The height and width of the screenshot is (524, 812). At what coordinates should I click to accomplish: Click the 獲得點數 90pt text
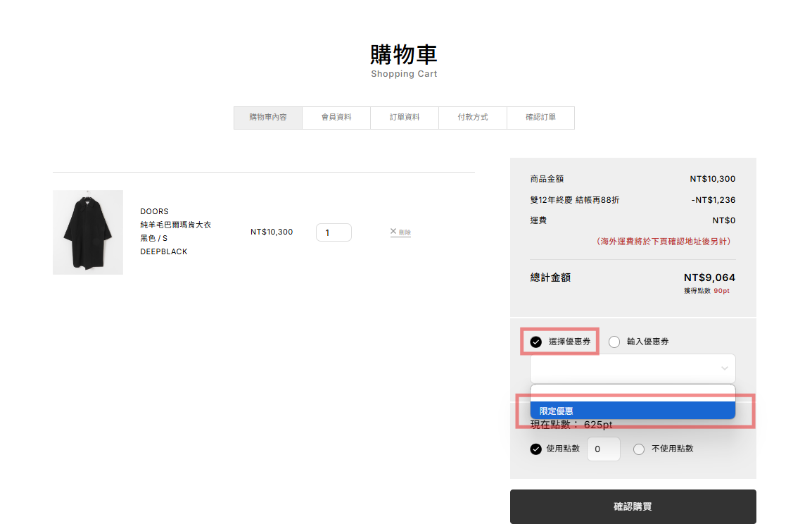click(x=706, y=291)
